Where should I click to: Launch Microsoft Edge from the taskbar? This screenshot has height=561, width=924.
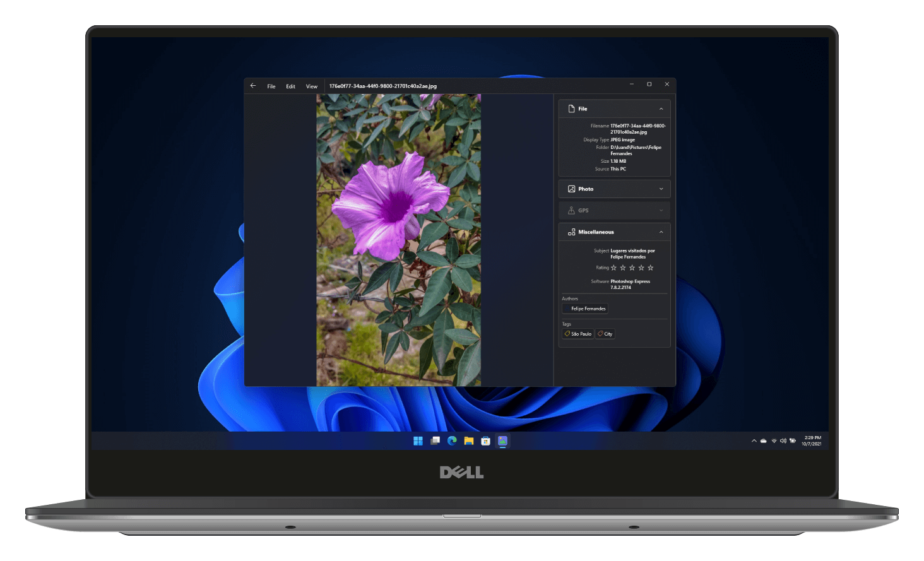point(452,440)
